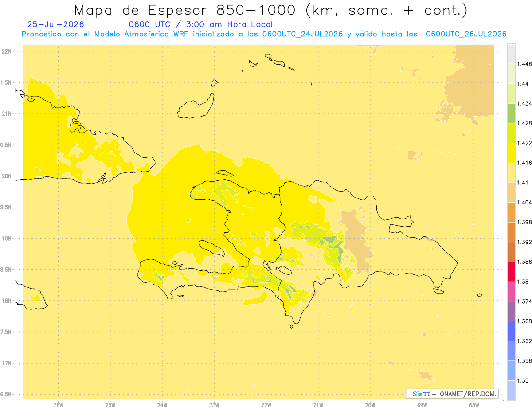
Task: Click the 70W longitude label
Action: [370, 405]
